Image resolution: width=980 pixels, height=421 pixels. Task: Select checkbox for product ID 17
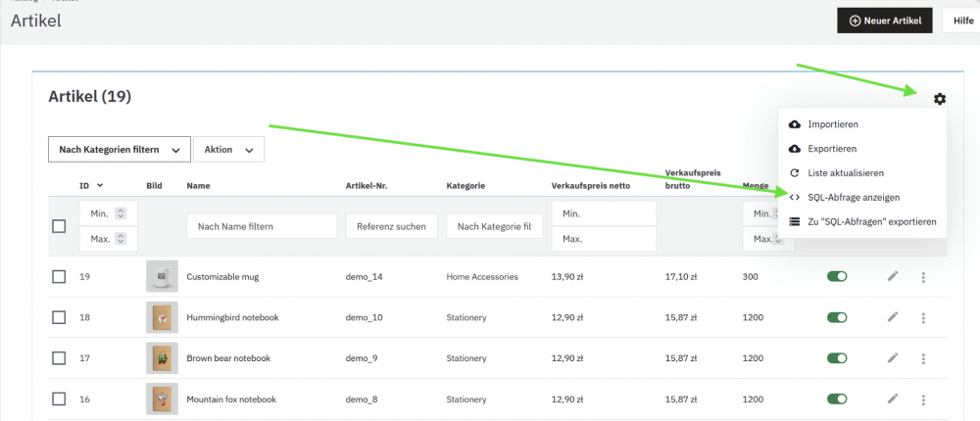pyautogui.click(x=59, y=358)
